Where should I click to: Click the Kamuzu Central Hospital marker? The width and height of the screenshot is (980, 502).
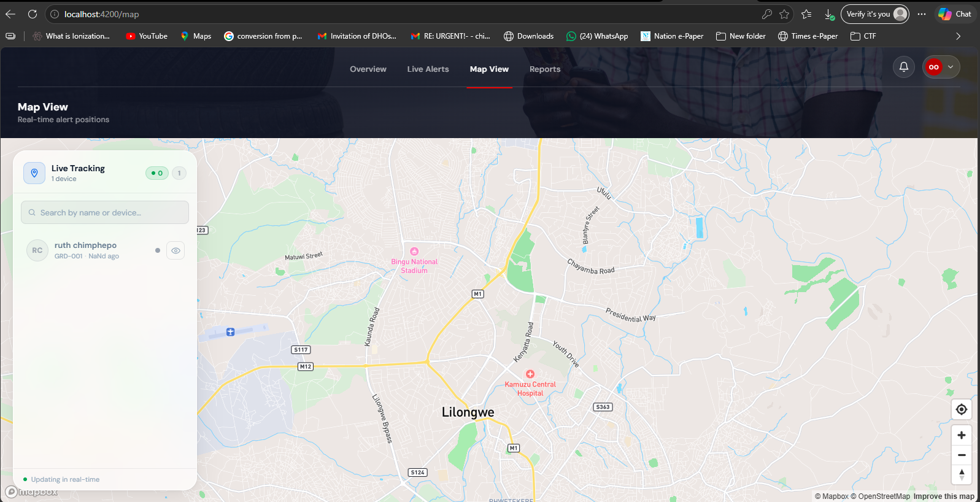[530, 374]
